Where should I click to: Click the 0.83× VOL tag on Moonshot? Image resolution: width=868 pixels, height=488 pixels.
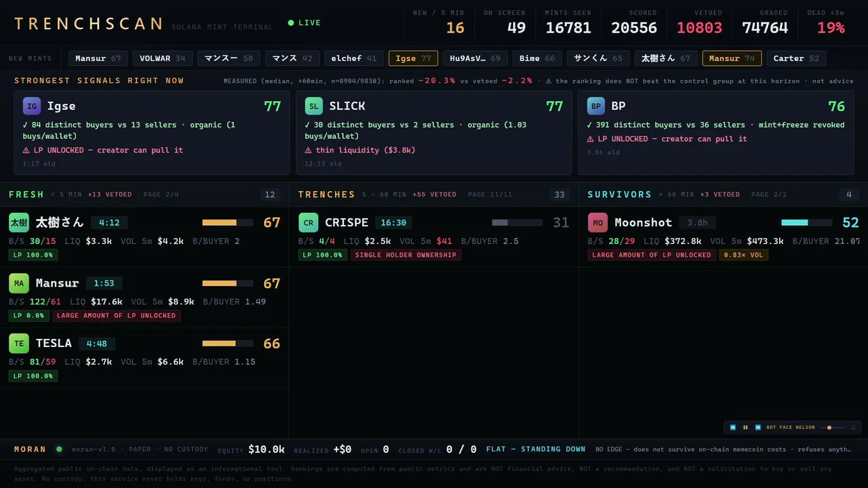point(744,255)
